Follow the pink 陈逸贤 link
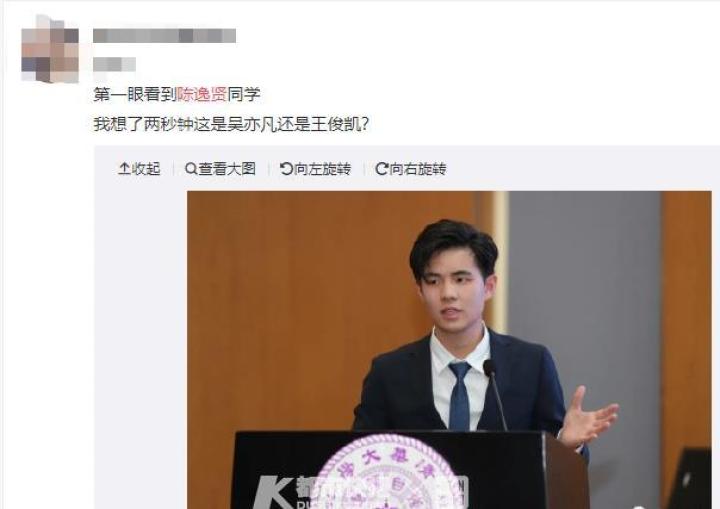Viewport: 720px width, 509px height. [202, 94]
